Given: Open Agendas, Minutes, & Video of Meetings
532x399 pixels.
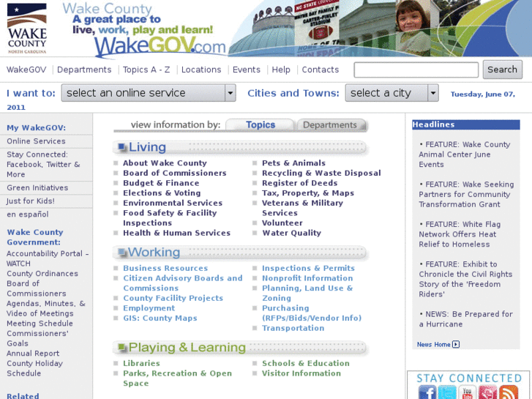Looking at the screenshot, I should click(46, 308).
